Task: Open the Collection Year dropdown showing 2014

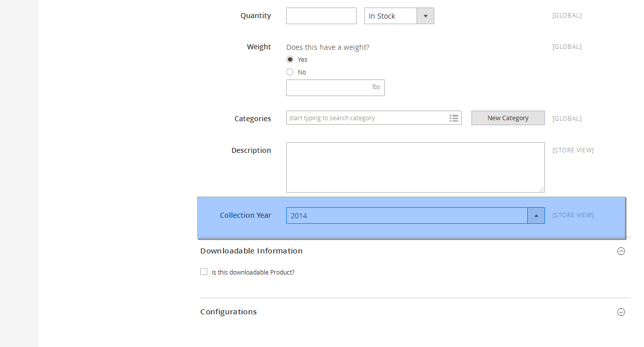Action: 415,215
